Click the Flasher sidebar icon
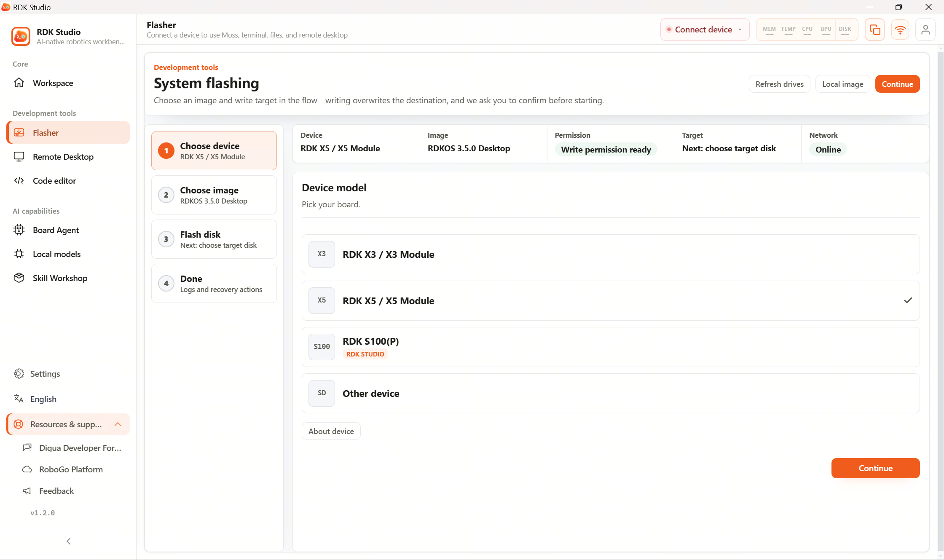944x560 pixels. 19,132
